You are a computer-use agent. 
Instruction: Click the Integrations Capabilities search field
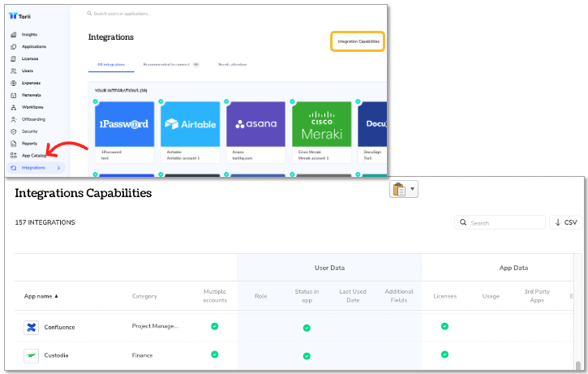(x=500, y=222)
